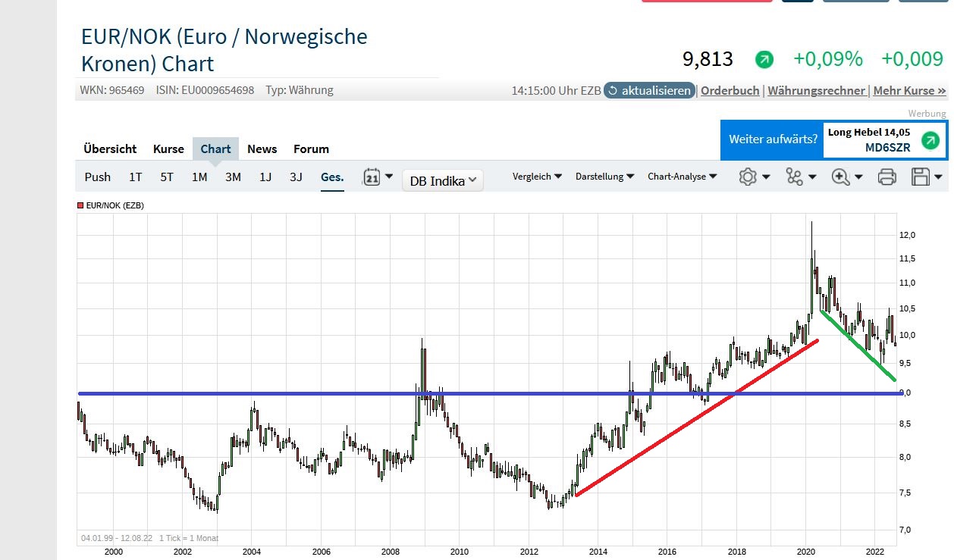Viewport: 954px width, 560px height.
Task: Open the calendar date range picker
Action: point(378,177)
